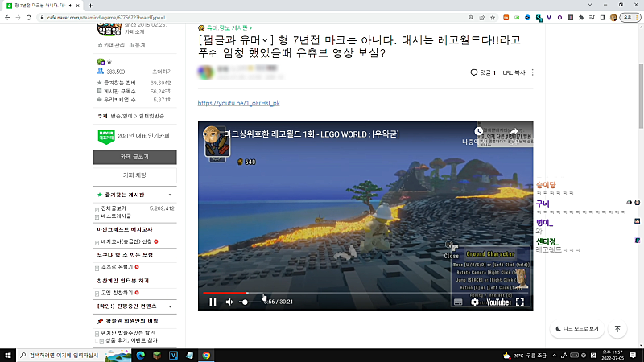Open 베스트게시글 board
The image size is (644, 362).
coord(116,216)
